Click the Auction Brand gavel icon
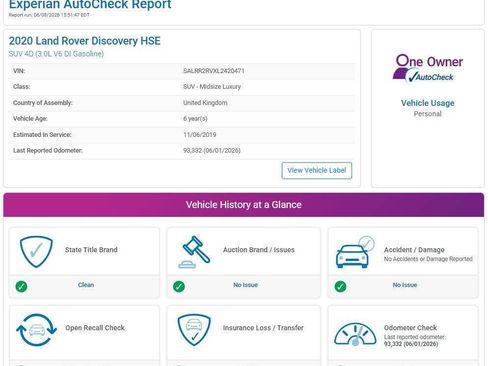Image resolution: width=488 pixels, height=366 pixels. click(x=194, y=252)
